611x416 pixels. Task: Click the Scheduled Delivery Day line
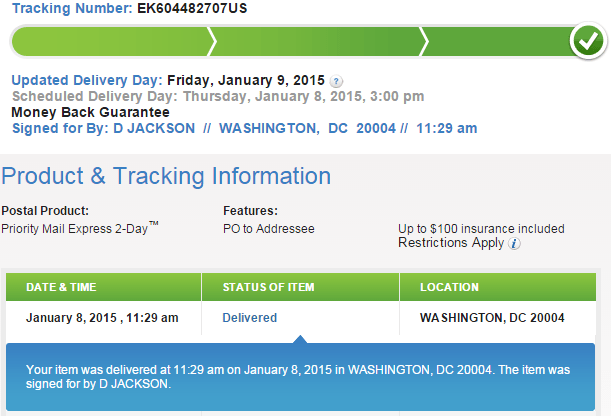217,96
